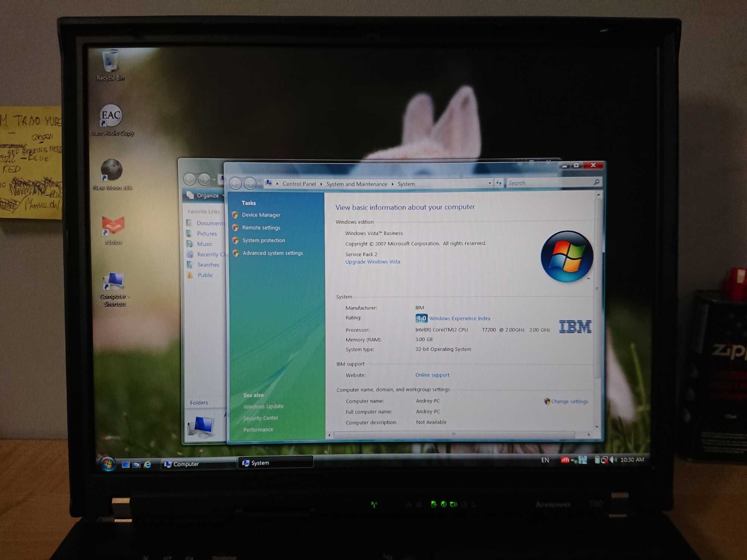The image size is (747, 560).
Task: Click the 10:30 AM clock
Action: tap(632, 460)
